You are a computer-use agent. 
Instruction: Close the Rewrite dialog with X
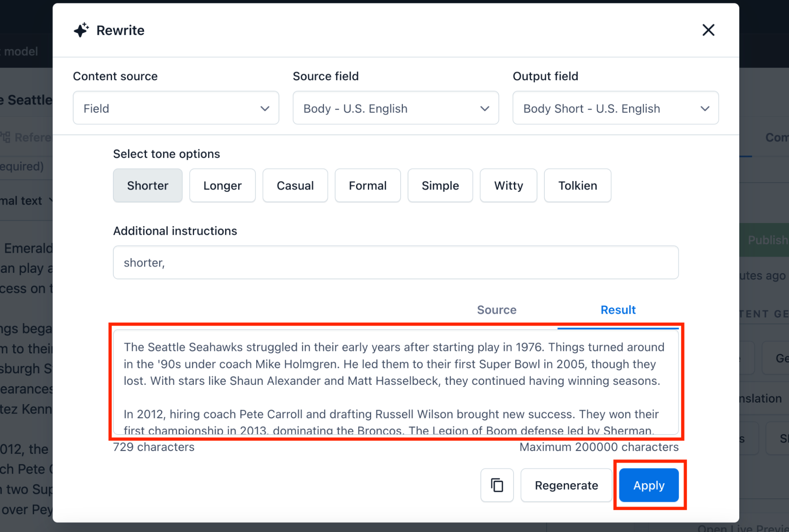(708, 30)
